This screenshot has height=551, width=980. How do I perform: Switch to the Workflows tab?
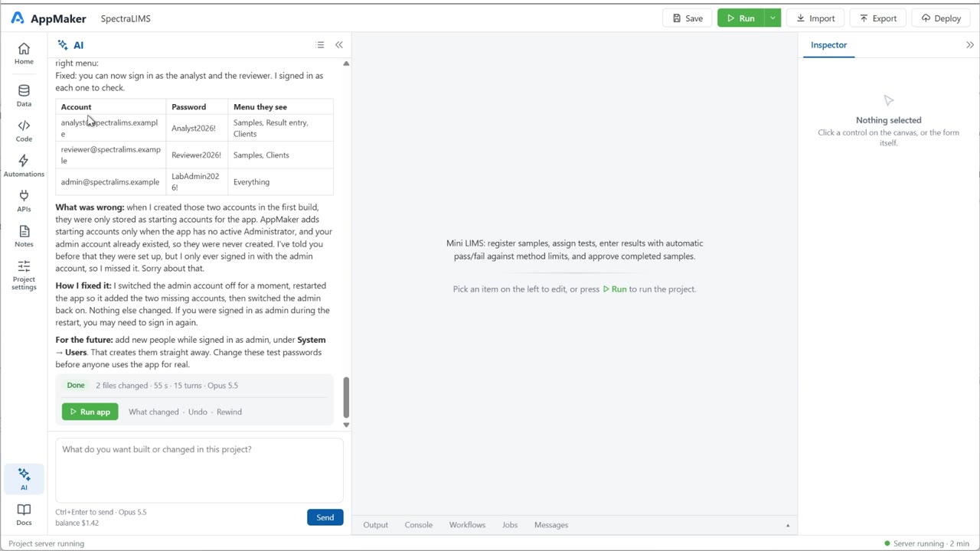coord(467,525)
